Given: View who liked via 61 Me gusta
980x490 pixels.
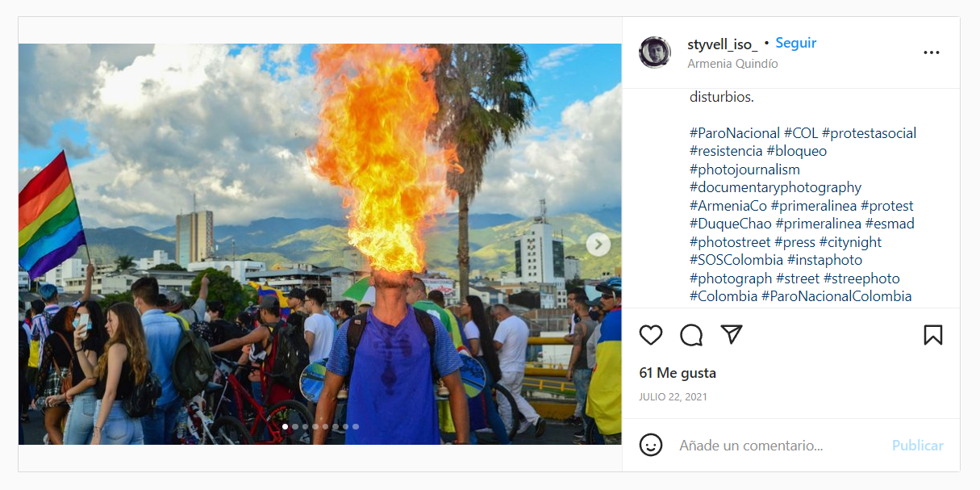Looking at the screenshot, I should (x=678, y=373).
